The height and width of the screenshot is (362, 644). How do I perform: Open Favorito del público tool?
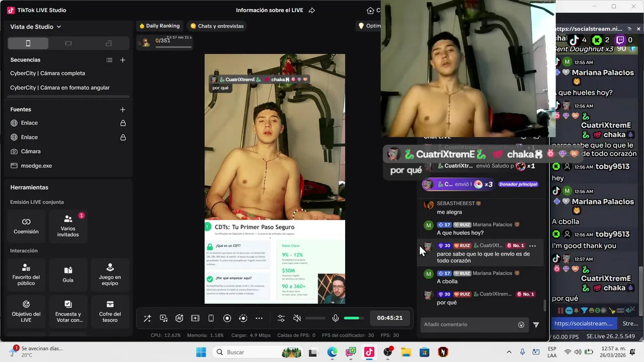[x=26, y=275]
